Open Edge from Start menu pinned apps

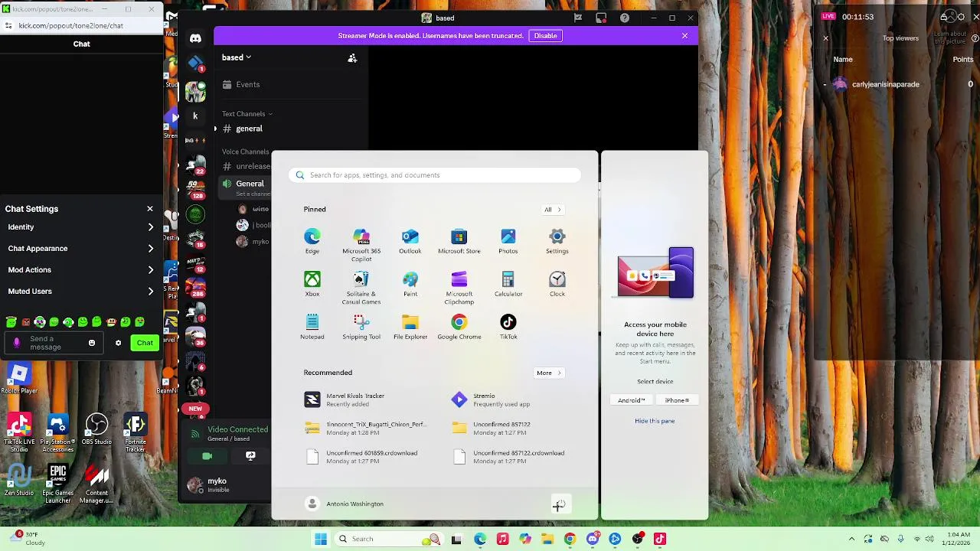pos(312,241)
